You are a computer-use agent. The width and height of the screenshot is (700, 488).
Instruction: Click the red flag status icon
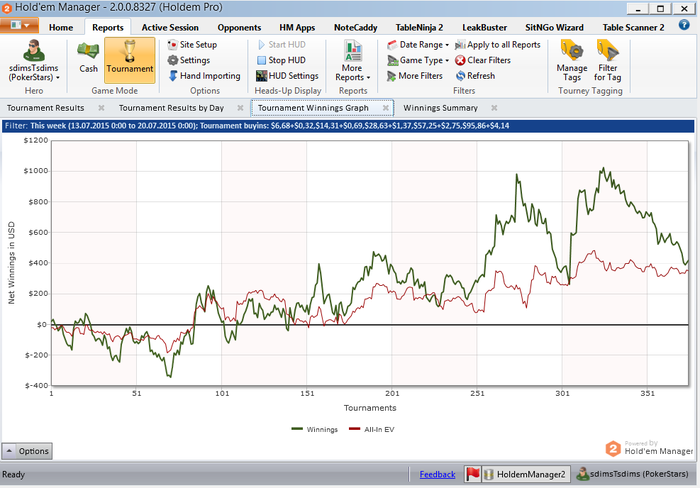coord(473,474)
